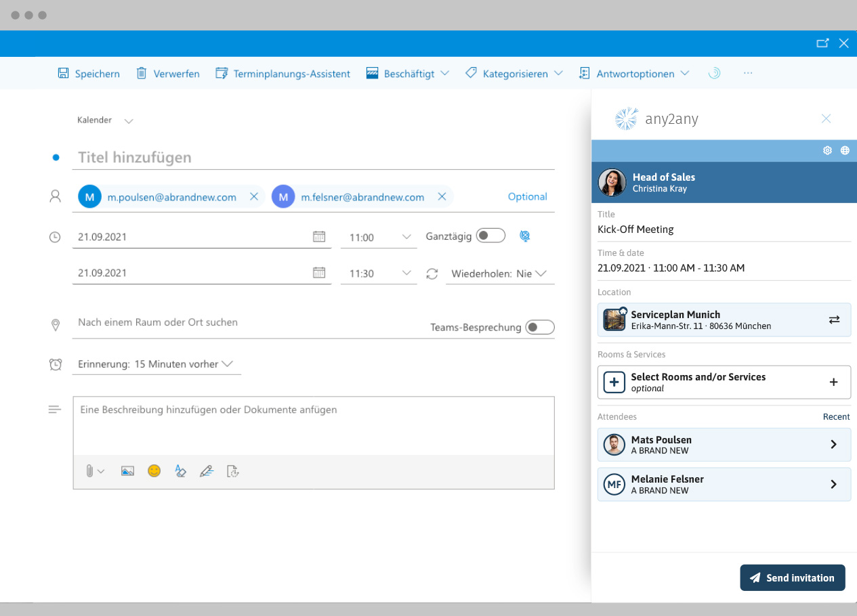This screenshot has height=616, width=857.
Task: Click the globe language icon in any2any
Action: pos(845,151)
